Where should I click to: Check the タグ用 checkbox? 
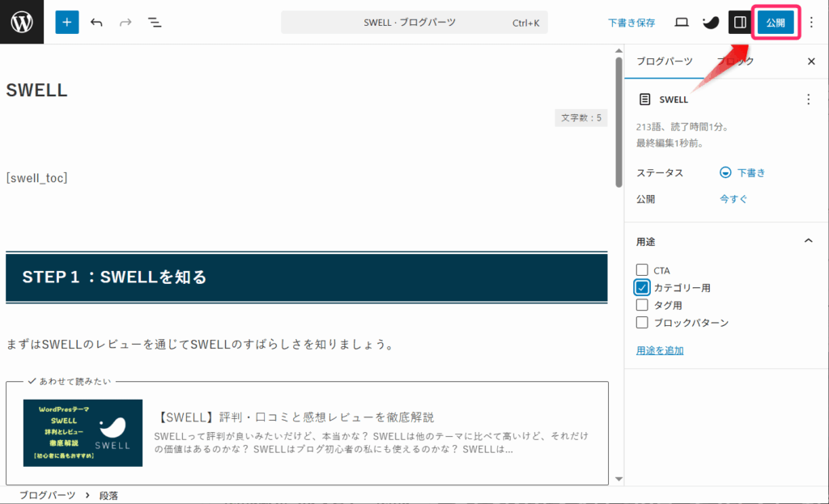coord(642,305)
